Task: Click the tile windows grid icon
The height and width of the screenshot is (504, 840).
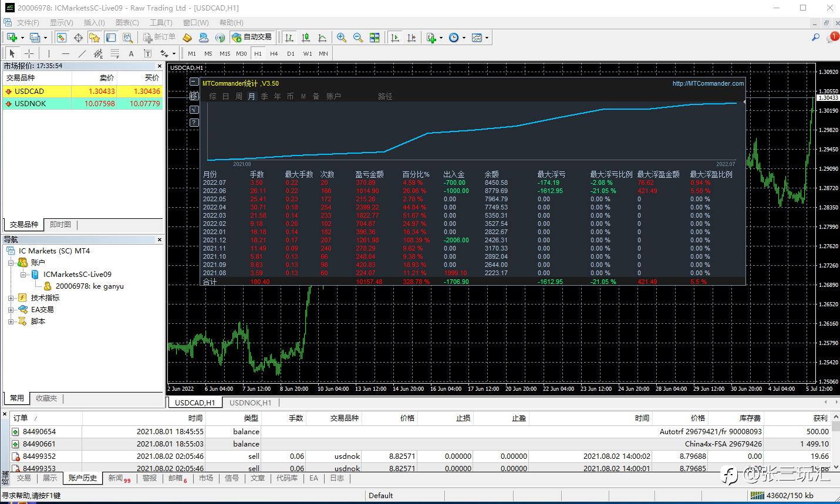Action: point(375,38)
